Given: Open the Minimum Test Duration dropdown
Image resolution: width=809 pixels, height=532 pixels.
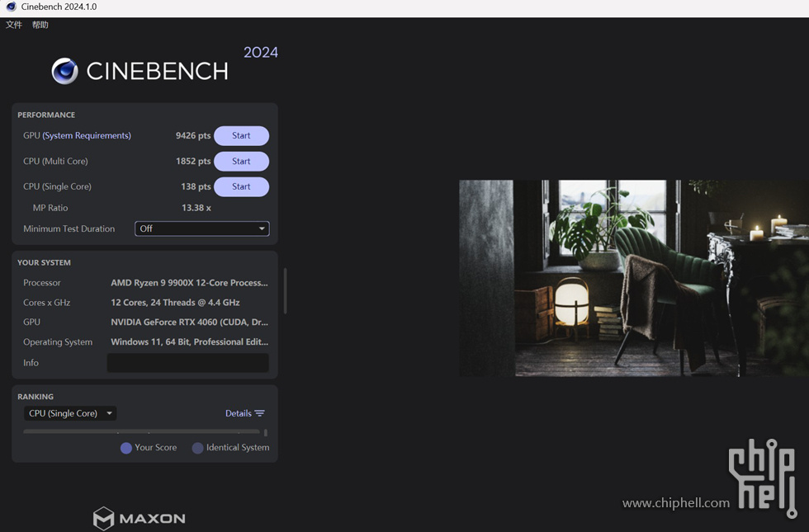Looking at the screenshot, I should [201, 228].
